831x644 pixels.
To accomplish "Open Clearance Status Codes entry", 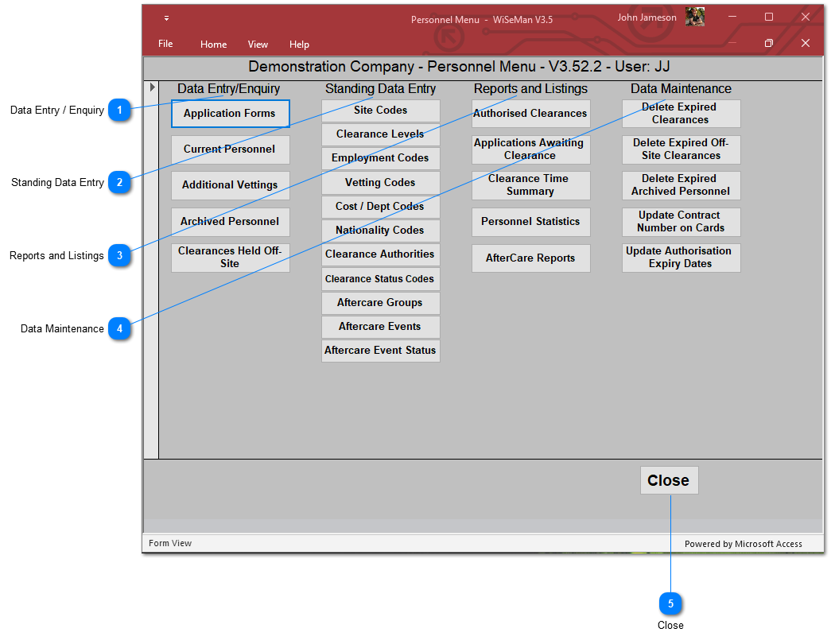I will point(380,279).
